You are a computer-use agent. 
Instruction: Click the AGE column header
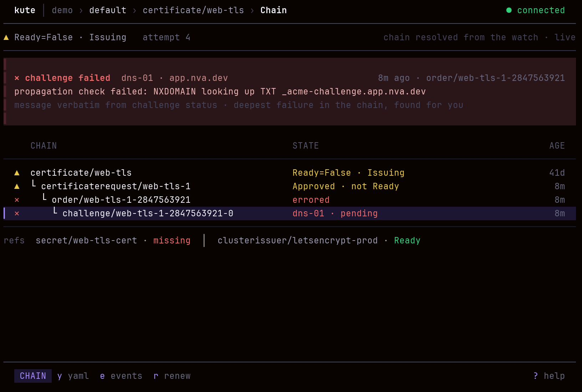(557, 146)
